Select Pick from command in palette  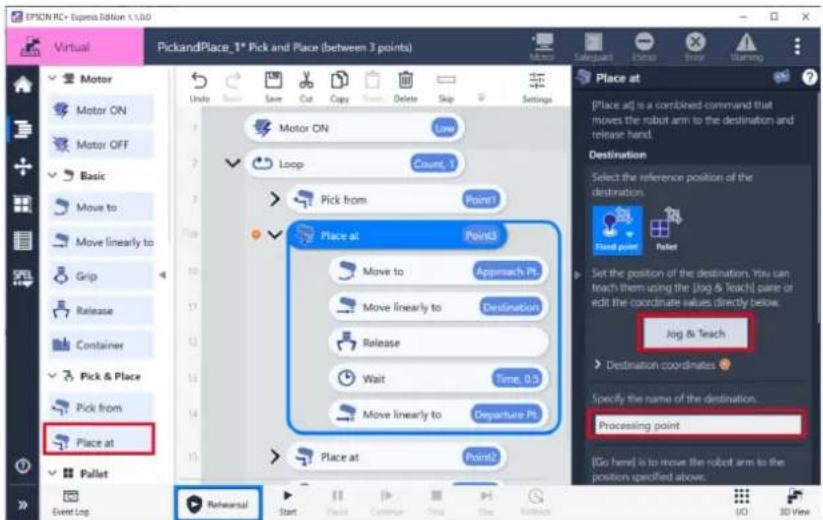click(101, 407)
